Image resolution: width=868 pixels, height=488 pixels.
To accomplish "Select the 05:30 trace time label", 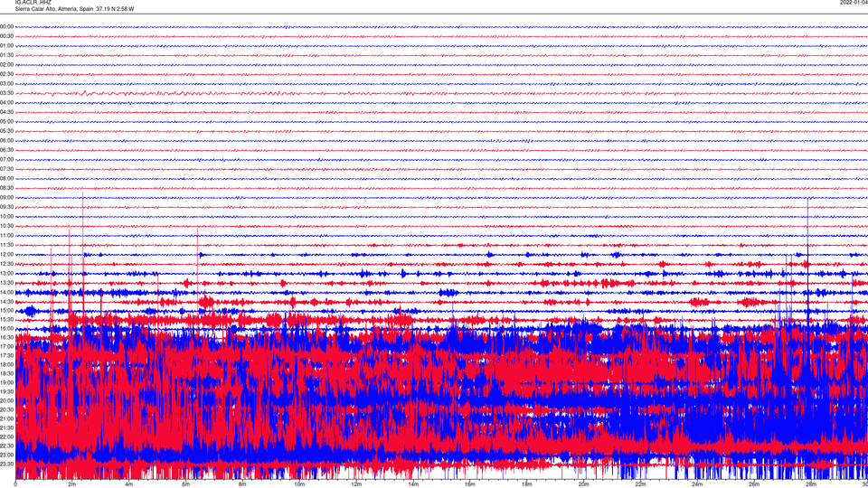I will point(6,130).
